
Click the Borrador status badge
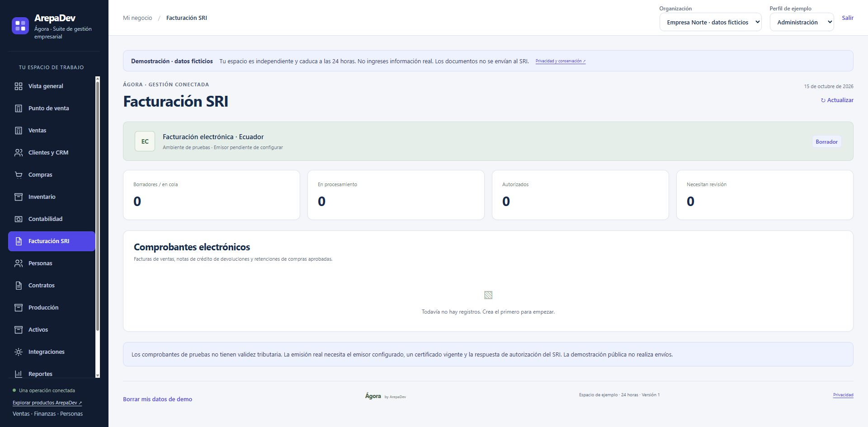coord(826,142)
